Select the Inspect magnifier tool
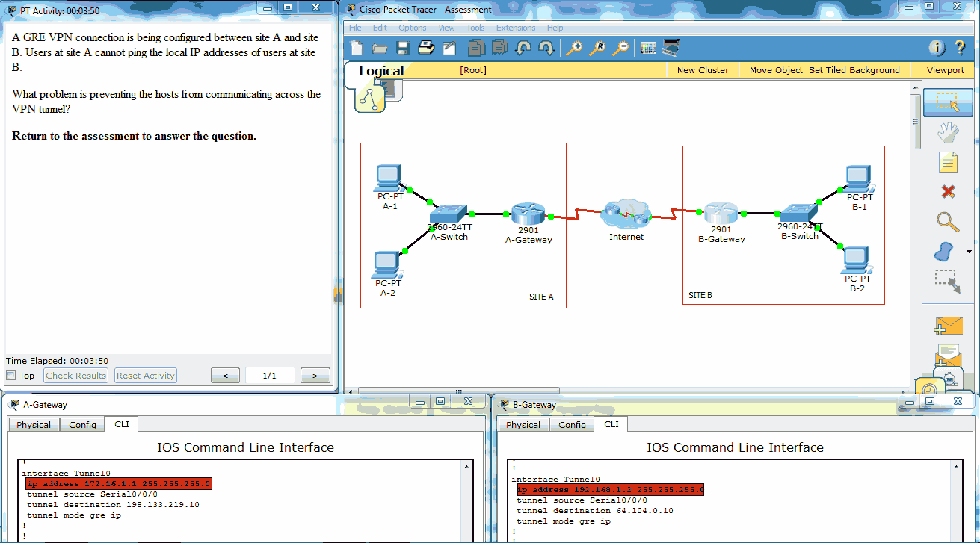This screenshot has width=980, height=543. (948, 221)
